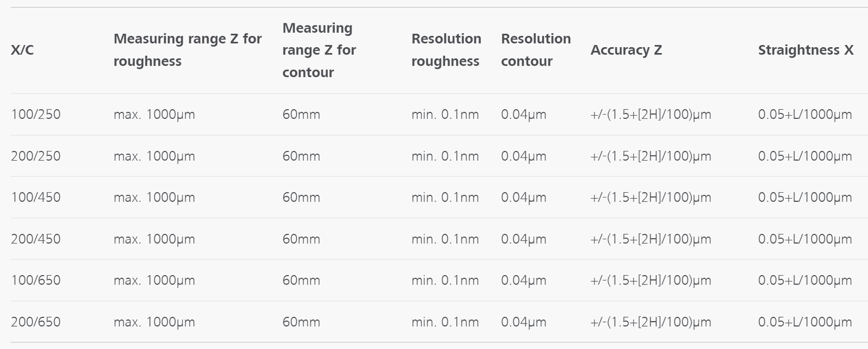This screenshot has width=868, height=349.
Task: Select the 200/250 row label
Action: coord(36,156)
